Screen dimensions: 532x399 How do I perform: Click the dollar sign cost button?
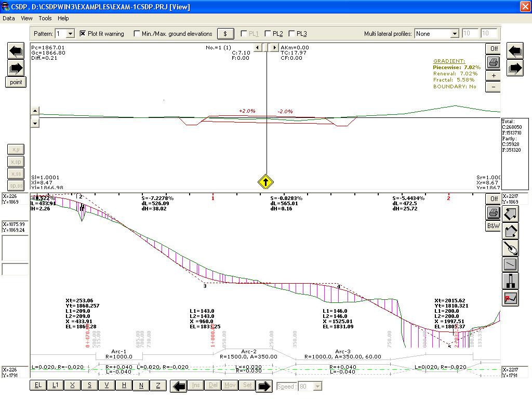(x=225, y=34)
